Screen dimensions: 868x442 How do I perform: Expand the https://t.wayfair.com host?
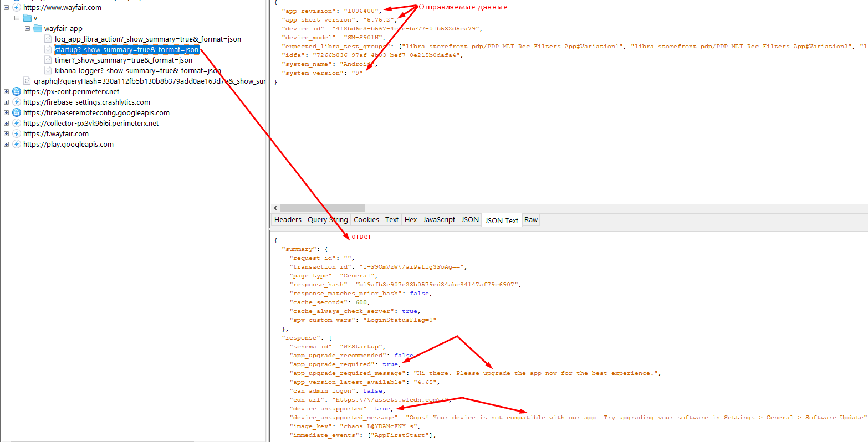pyautogui.click(x=6, y=134)
